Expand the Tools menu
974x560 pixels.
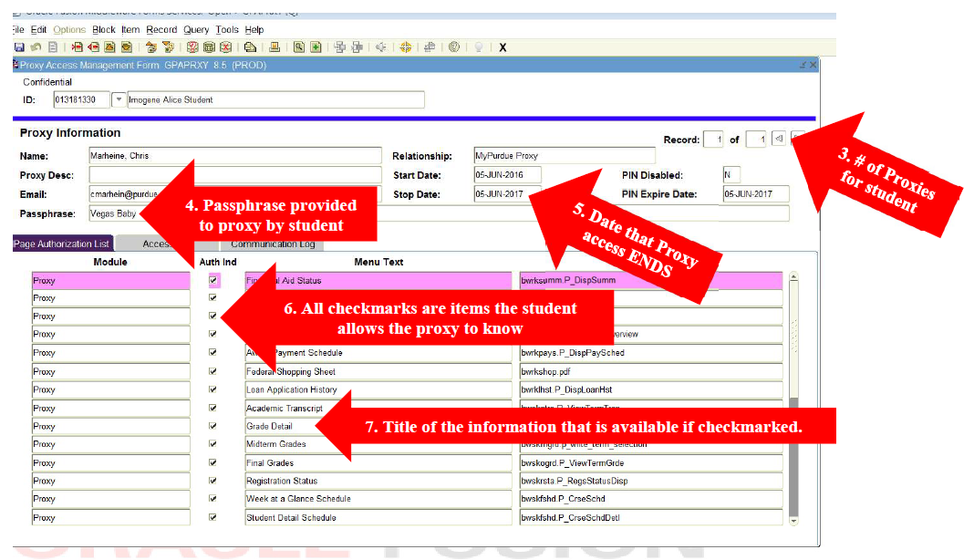(x=226, y=29)
